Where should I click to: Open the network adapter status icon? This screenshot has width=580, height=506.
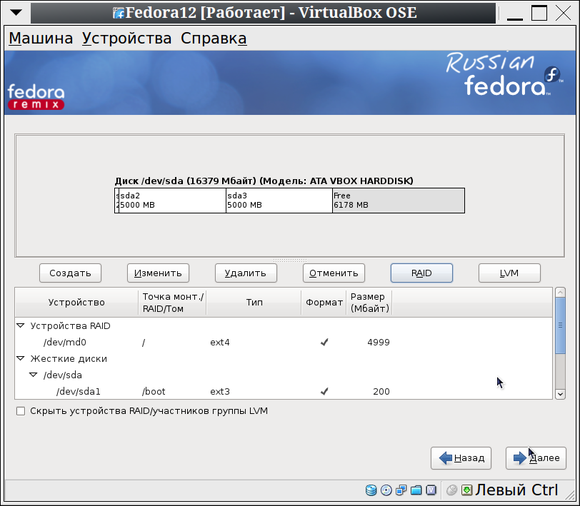401,490
